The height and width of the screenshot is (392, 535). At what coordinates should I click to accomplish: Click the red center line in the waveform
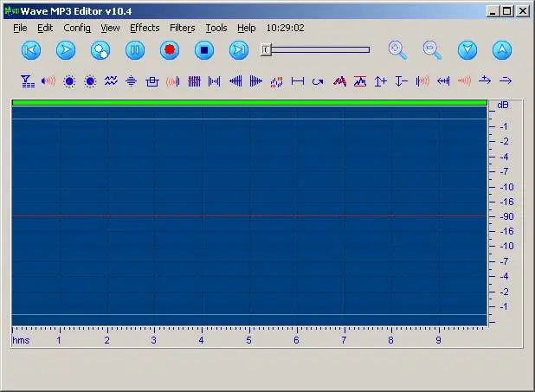249,215
